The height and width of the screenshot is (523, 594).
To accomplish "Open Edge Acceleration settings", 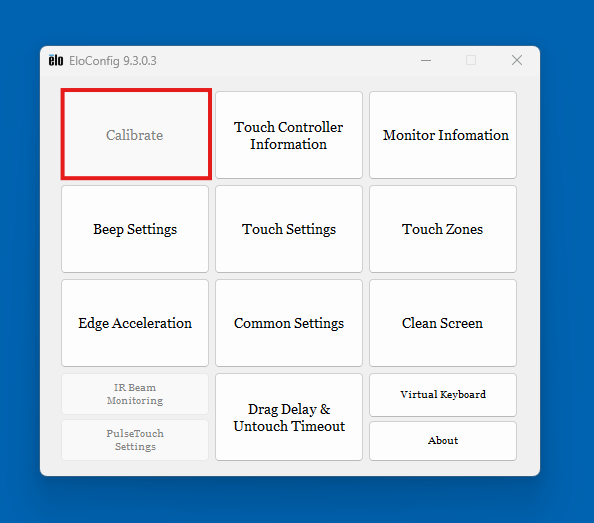I will tap(135, 323).
